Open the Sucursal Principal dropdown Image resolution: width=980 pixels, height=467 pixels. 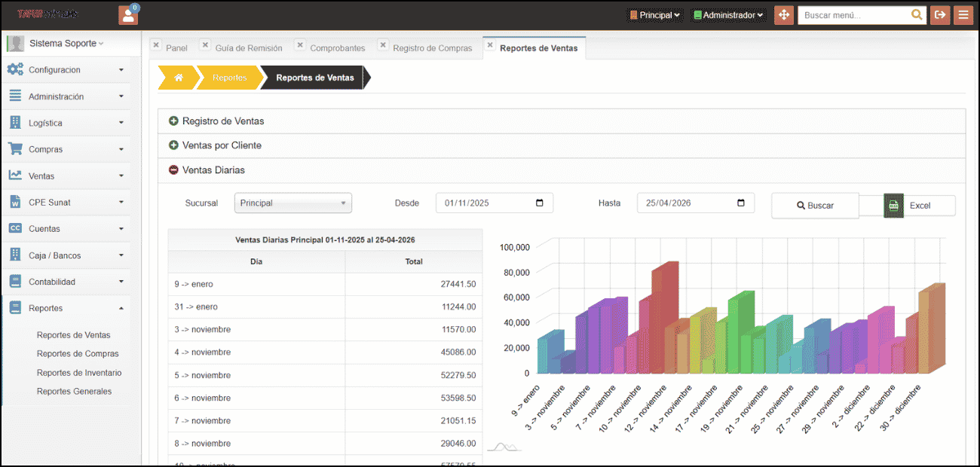292,203
